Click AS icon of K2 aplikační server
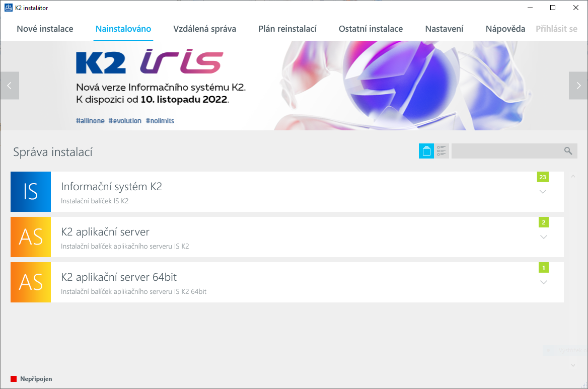588x389 pixels. coord(31,237)
